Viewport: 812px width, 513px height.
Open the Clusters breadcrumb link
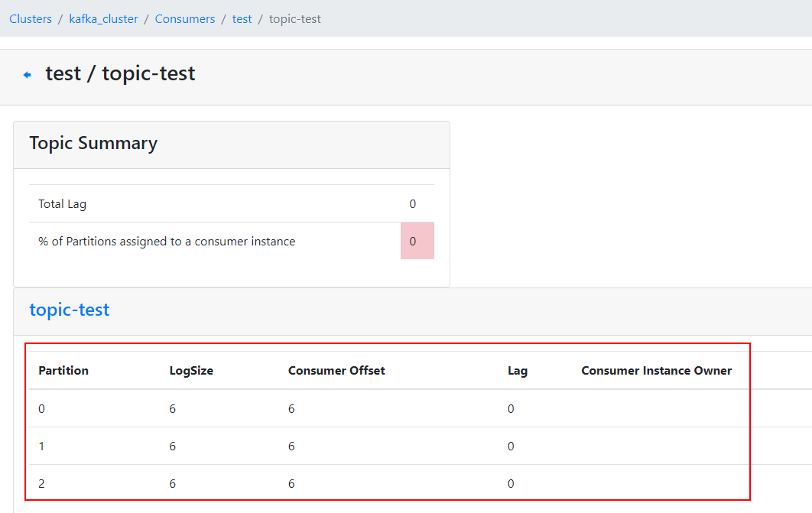pyautogui.click(x=31, y=19)
